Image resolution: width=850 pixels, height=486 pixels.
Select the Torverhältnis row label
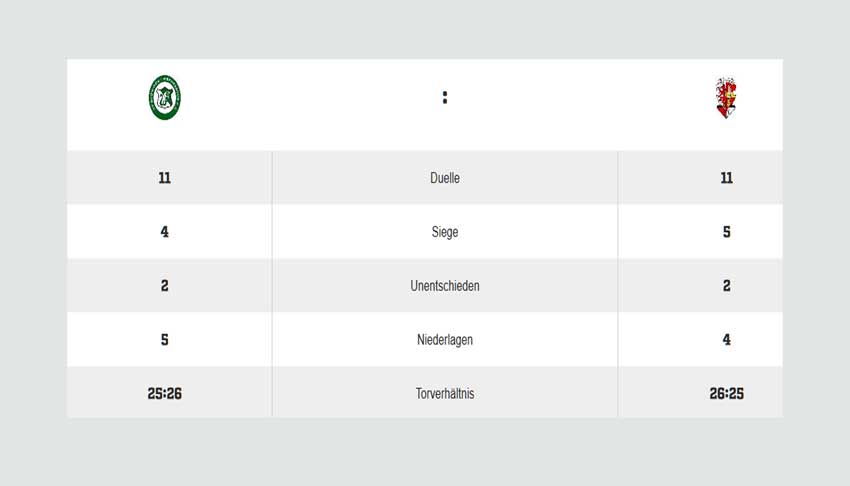click(x=445, y=393)
